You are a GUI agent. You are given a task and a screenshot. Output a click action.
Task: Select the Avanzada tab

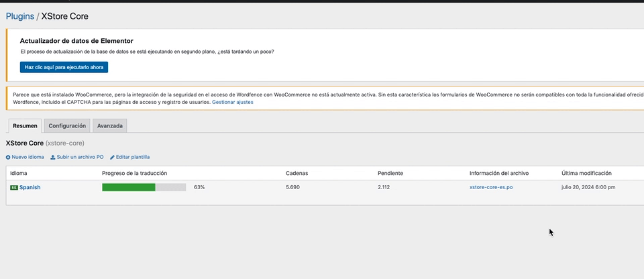click(x=109, y=125)
